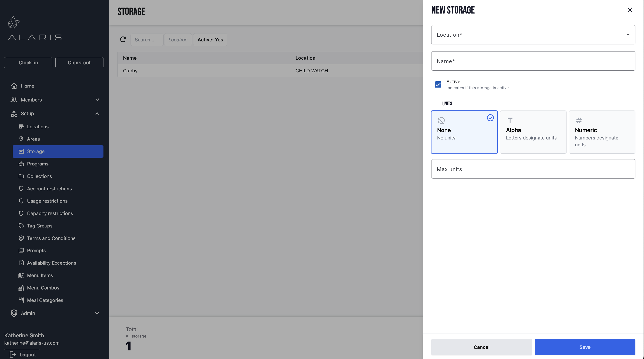Select the Numeric units option

click(602, 132)
